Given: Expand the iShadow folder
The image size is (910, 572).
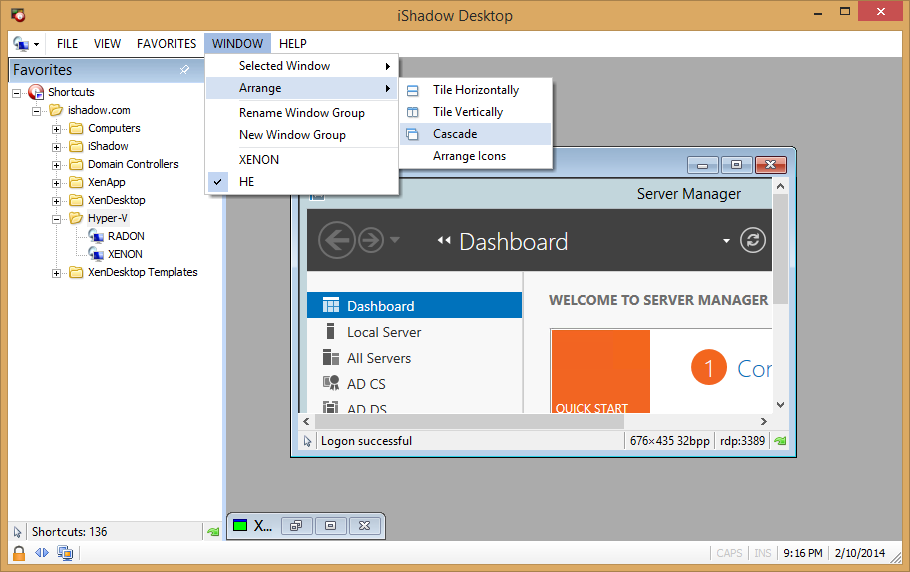Looking at the screenshot, I should [56, 147].
